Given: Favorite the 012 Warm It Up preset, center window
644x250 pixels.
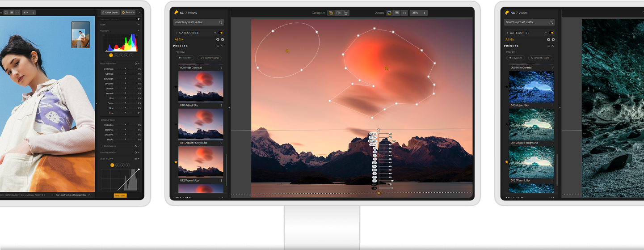Looking at the screenshot, I should pyautogui.click(x=176, y=162).
